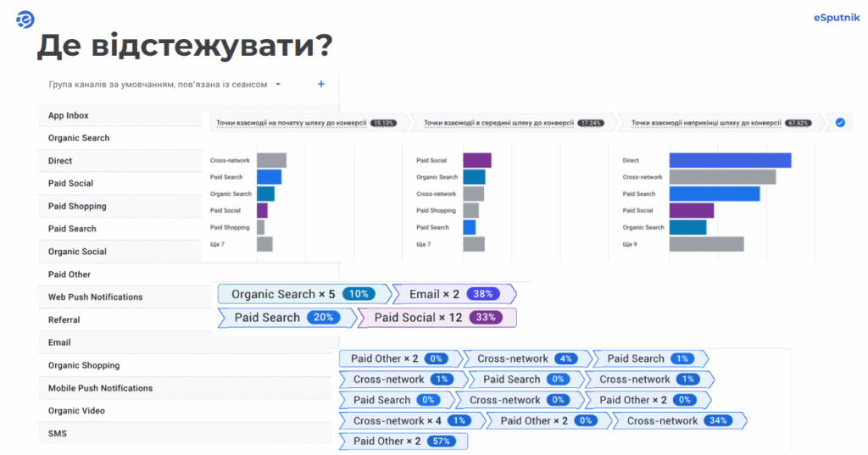Viewport: 868px width, 455px height.
Task: Open the channel group dropdown arrow
Action: click(x=278, y=85)
